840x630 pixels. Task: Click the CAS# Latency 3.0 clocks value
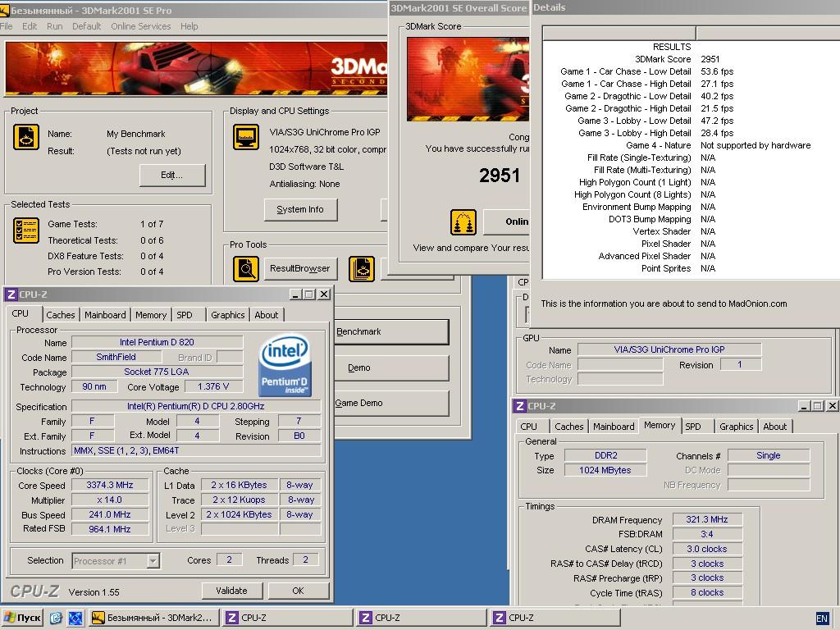point(707,549)
